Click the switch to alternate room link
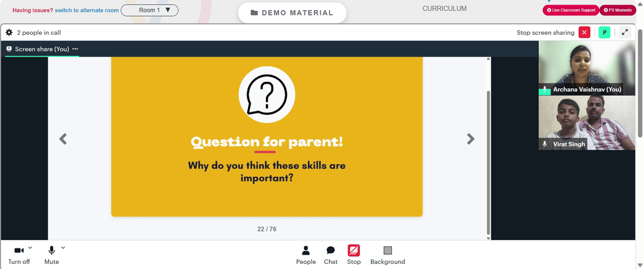This screenshot has width=644, height=269. pos(87,10)
